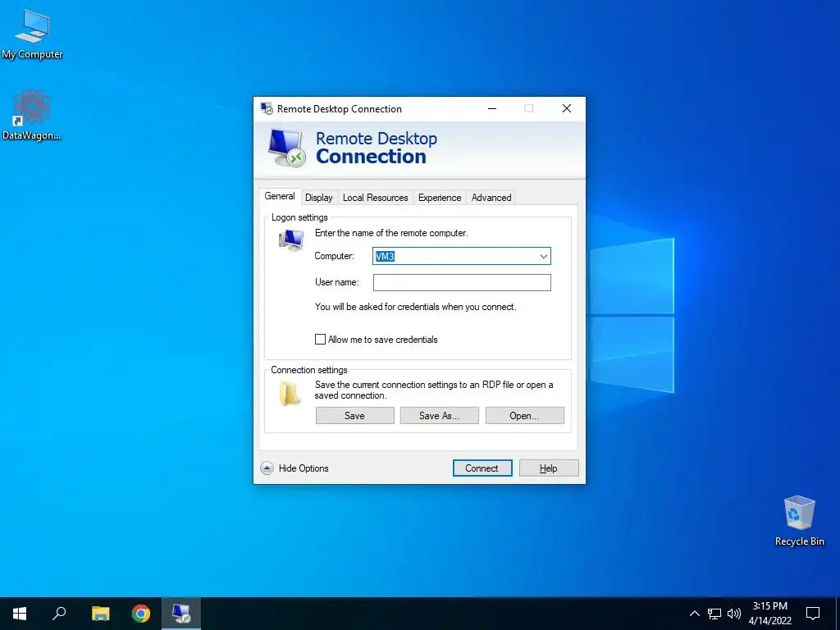Screen dimensions: 840x630
Task: Open the Local Resources tab
Action: point(376,198)
